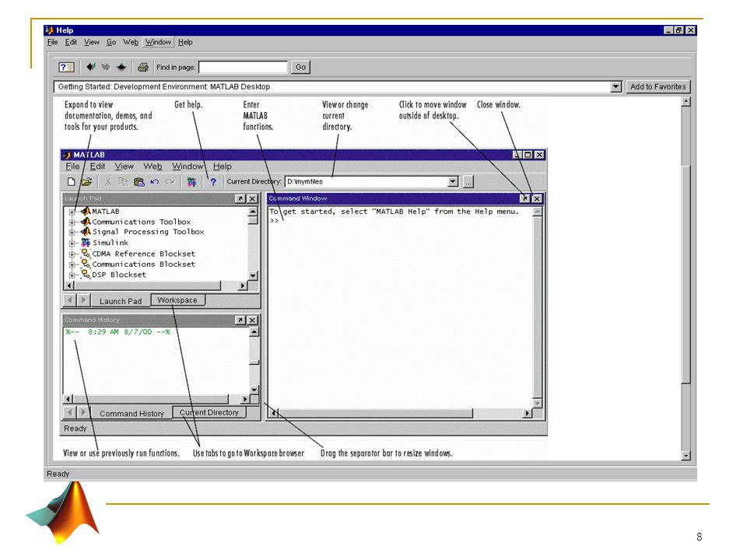The image size is (747, 560).
Task: Click Help page vertical scrollbar down arrow
Action: click(686, 456)
